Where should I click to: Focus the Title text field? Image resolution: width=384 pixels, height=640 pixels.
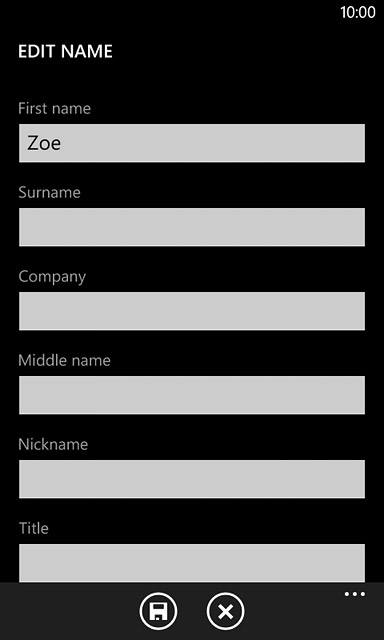(192, 563)
